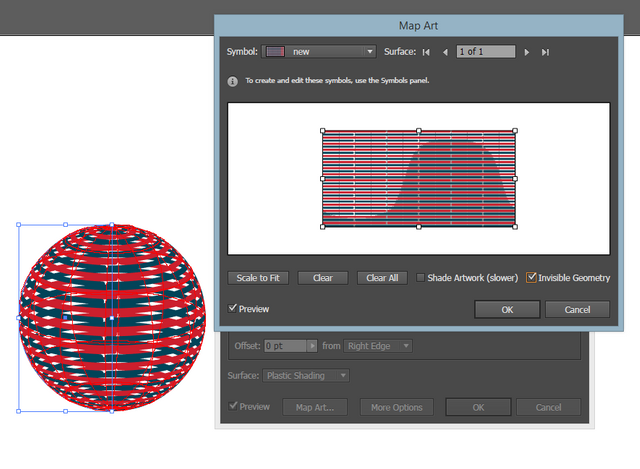Click the Clear All button

tap(382, 278)
